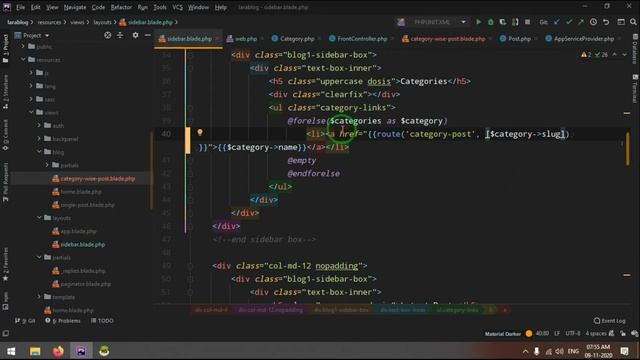640x360 pixels.
Task: Open the TODO tool window
Action: (102, 321)
